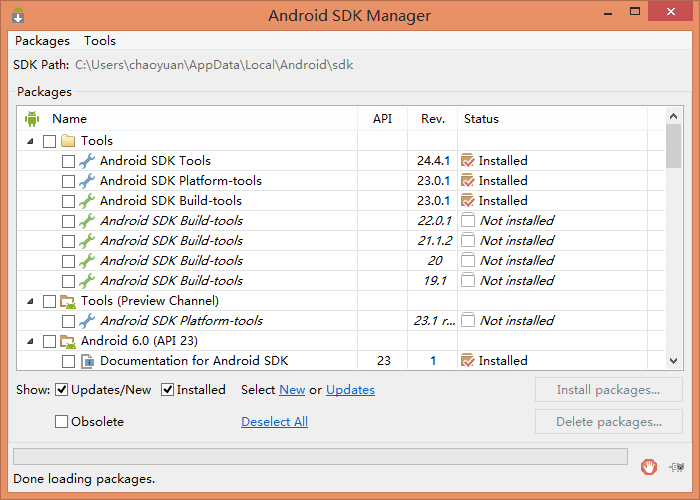The image size is (700, 500).
Task: Click installed status icon for Android SDK Tools
Action: pyautogui.click(x=467, y=160)
